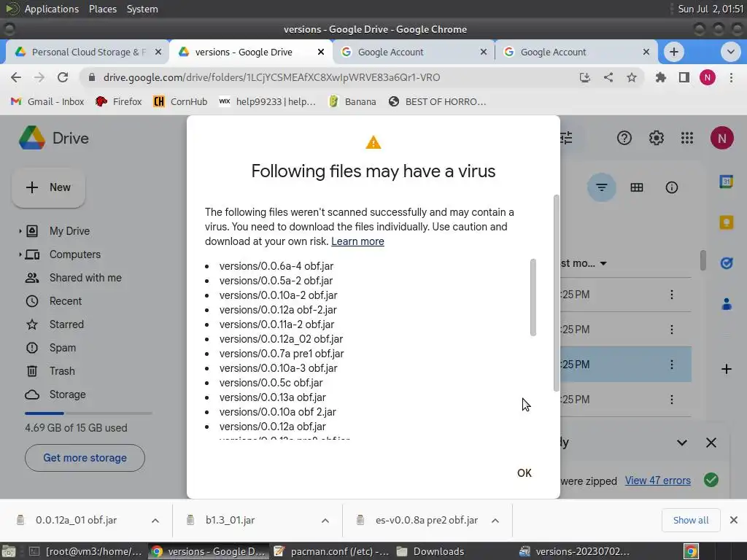The width and height of the screenshot is (747, 560).
Task: Open Banana bookmark
Action: click(x=352, y=102)
